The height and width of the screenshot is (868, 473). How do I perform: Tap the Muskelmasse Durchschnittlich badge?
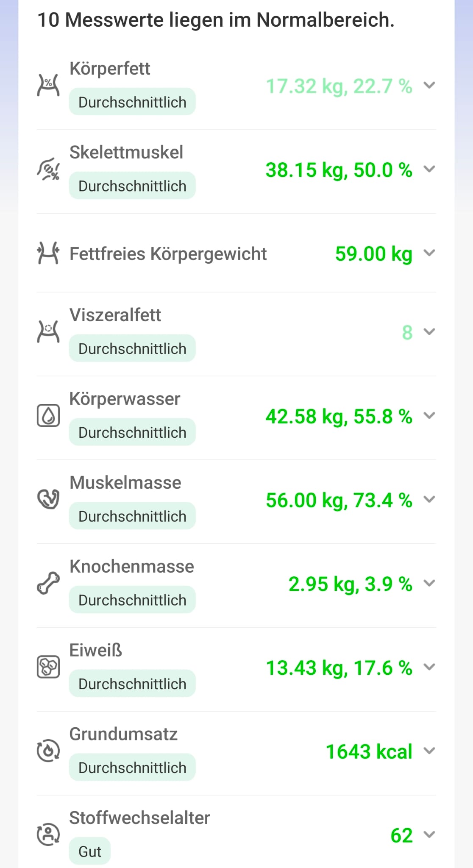pos(132,516)
